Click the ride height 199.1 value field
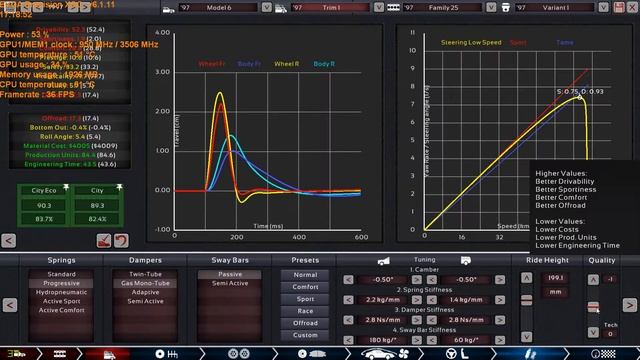 (x=556, y=278)
